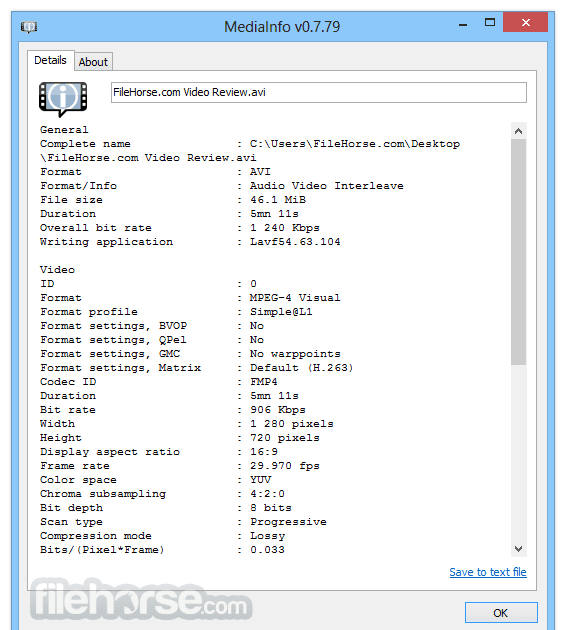Click the bit depth value 8 bits
Screen dimensions: 565x630
[270, 508]
